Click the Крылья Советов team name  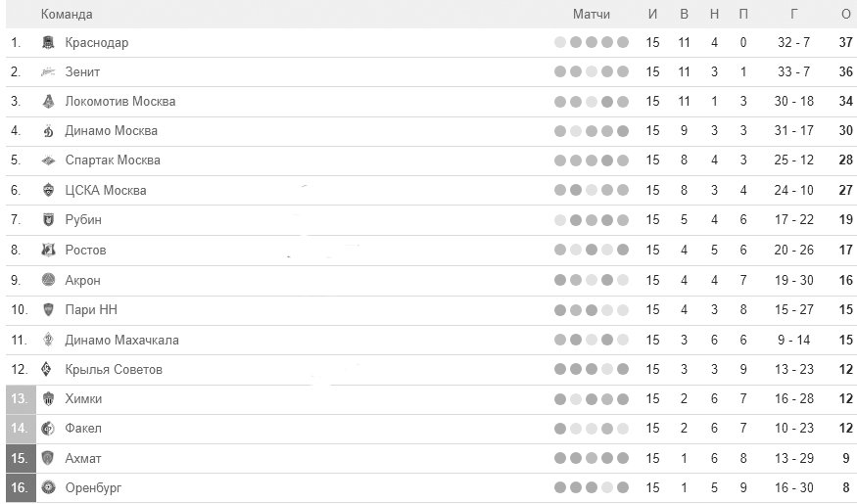pos(114,369)
